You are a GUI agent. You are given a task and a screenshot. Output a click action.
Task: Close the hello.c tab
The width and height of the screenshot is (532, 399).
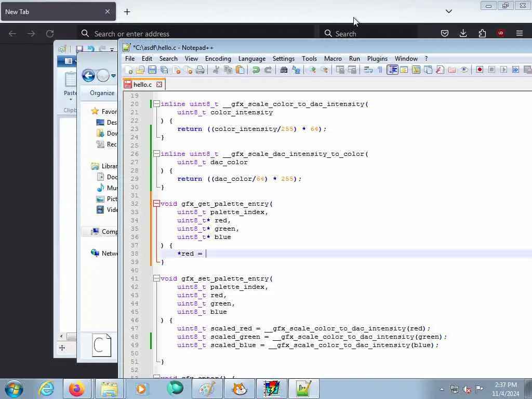(159, 85)
